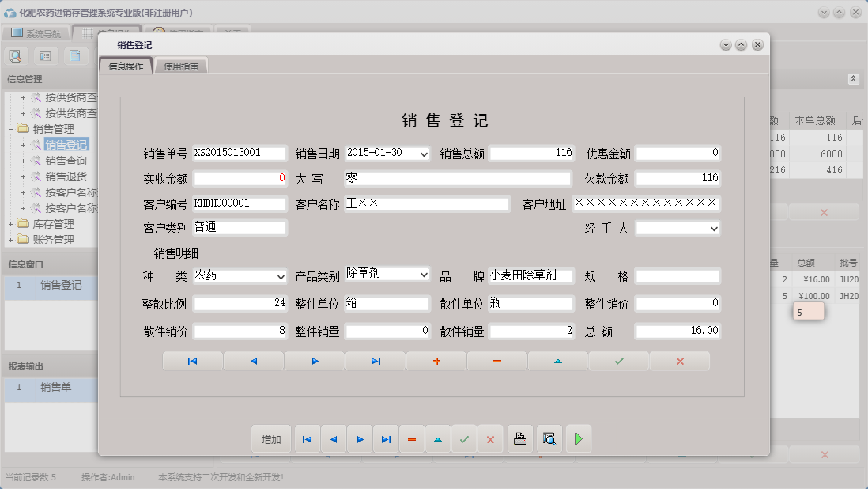Open the 经手人 dropdown list

[x=714, y=228]
